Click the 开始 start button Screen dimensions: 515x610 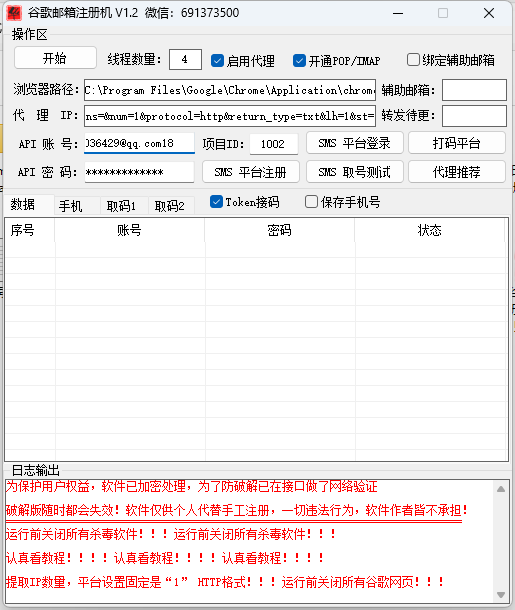tap(55, 58)
